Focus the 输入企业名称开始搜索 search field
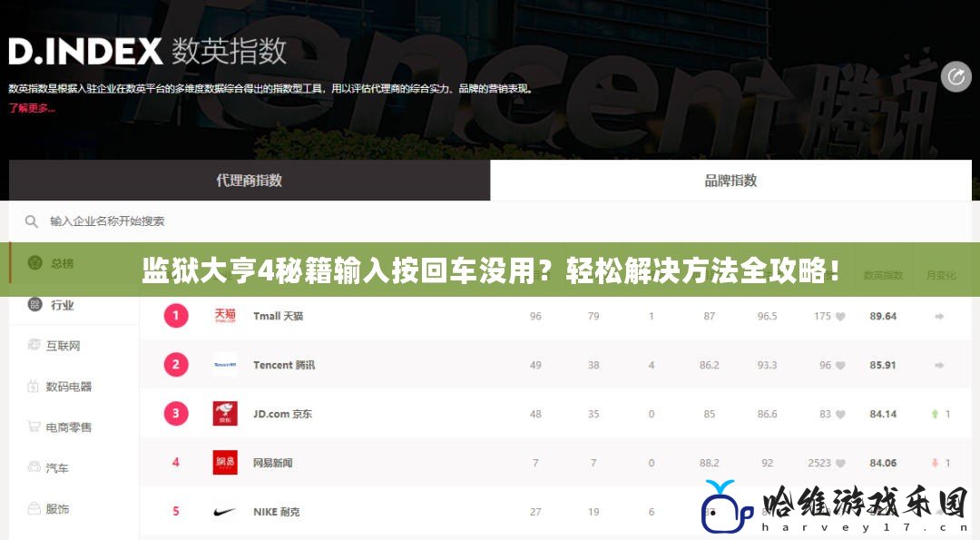Screen dimensions: 980x540 tap(490, 221)
